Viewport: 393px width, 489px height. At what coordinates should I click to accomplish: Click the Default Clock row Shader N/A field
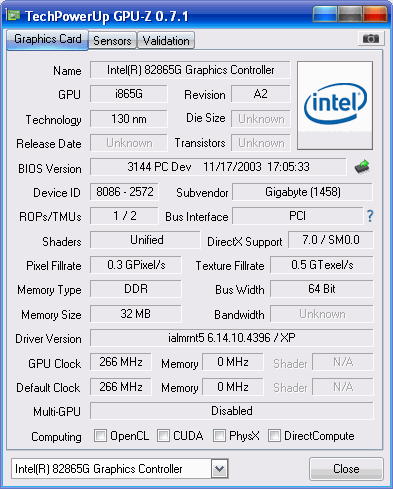[343, 387]
